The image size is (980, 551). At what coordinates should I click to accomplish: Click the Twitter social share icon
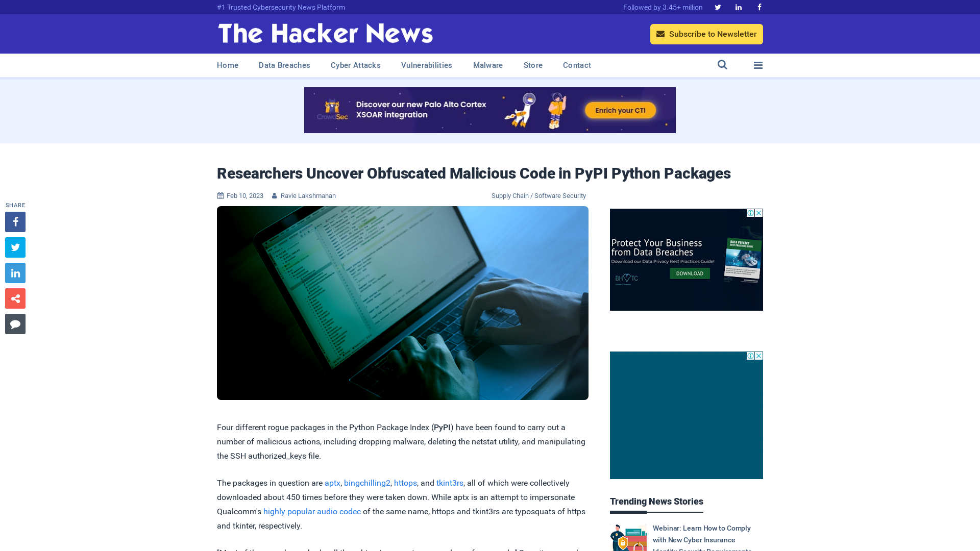15,247
